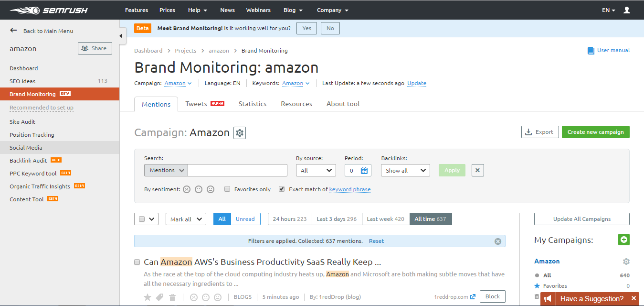Expand the Blog dropdown menu
Image resolution: width=644 pixels, height=306 pixels.
[x=293, y=10]
